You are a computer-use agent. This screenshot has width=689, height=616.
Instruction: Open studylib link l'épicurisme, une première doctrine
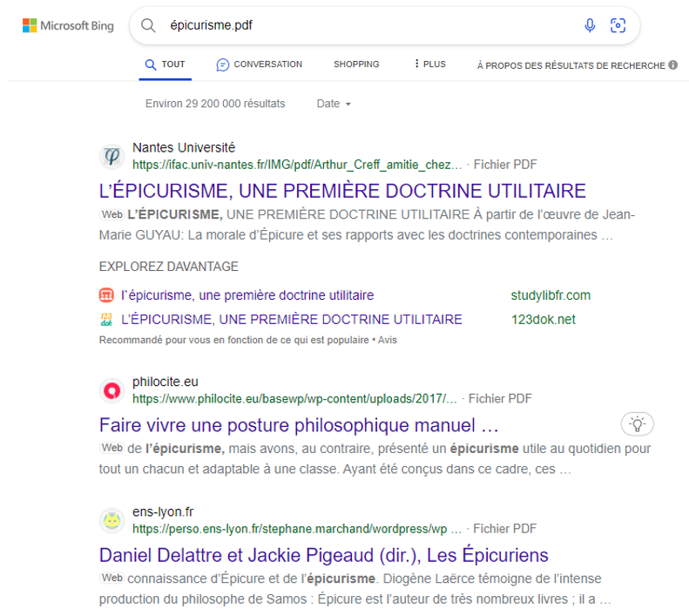click(247, 295)
